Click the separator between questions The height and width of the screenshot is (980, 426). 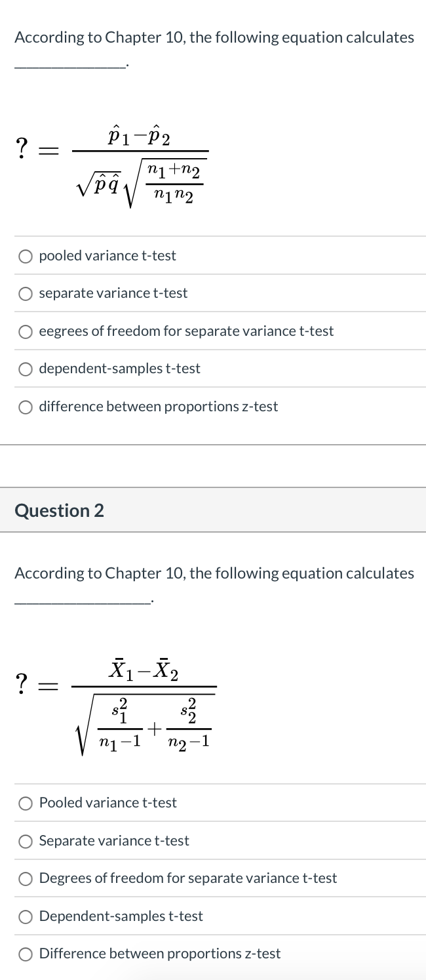point(213,467)
